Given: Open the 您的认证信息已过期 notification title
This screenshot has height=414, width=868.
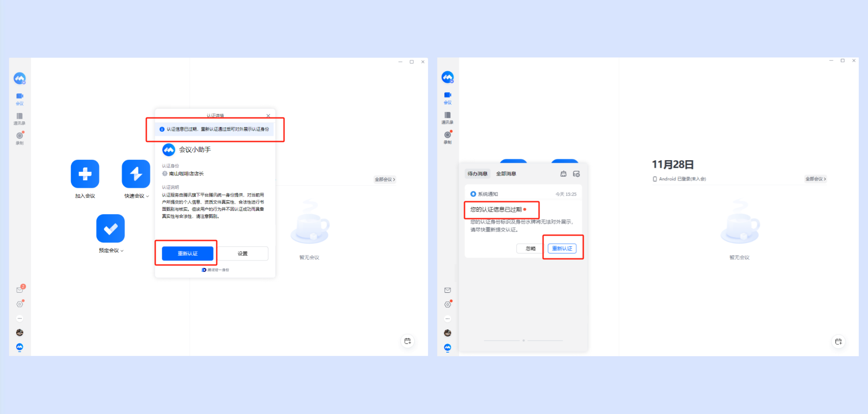Looking at the screenshot, I should pyautogui.click(x=496, y=210).
